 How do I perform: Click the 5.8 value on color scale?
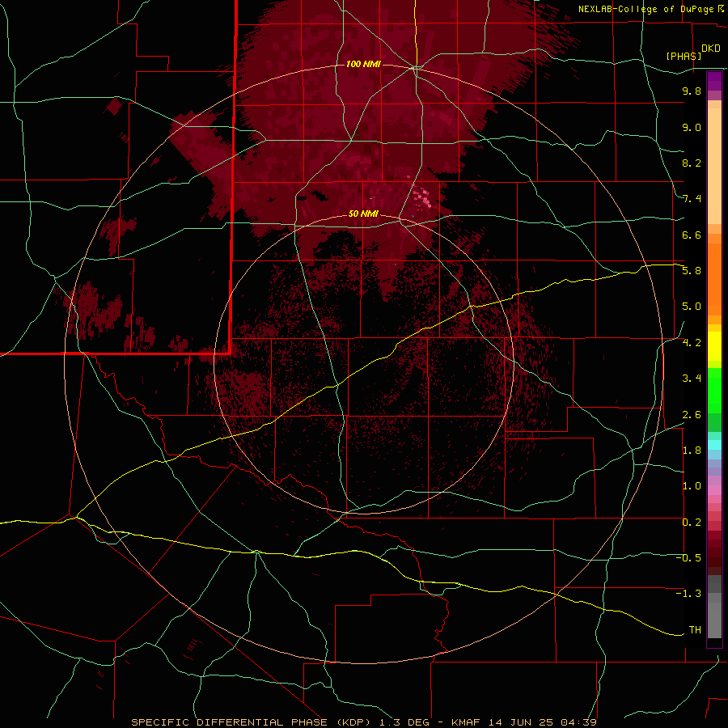(692, 271)
